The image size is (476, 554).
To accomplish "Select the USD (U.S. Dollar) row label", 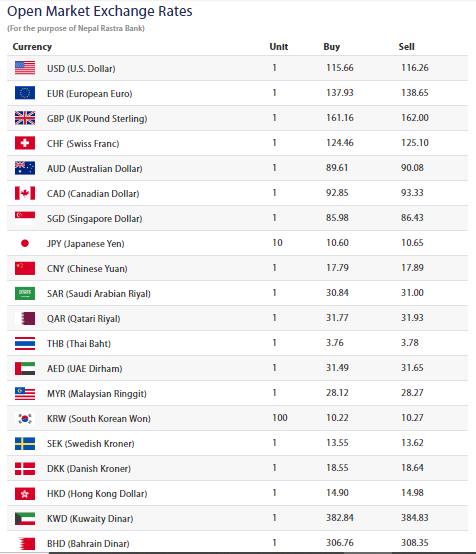I will 81,69.
